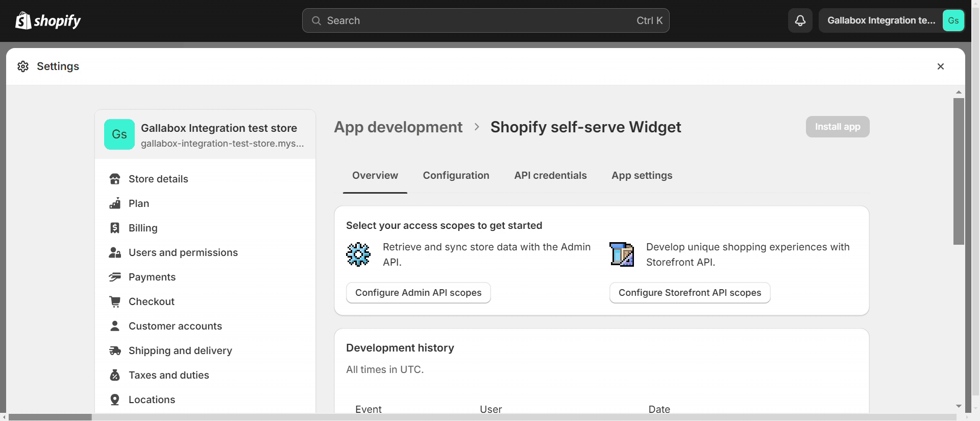Screen dimensions: 980x421
Task: Switch to the Configuration tab
Action: 456,175
